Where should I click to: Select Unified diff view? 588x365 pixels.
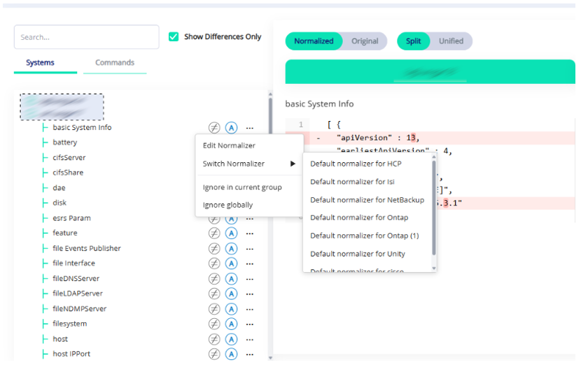pos(451,41)
